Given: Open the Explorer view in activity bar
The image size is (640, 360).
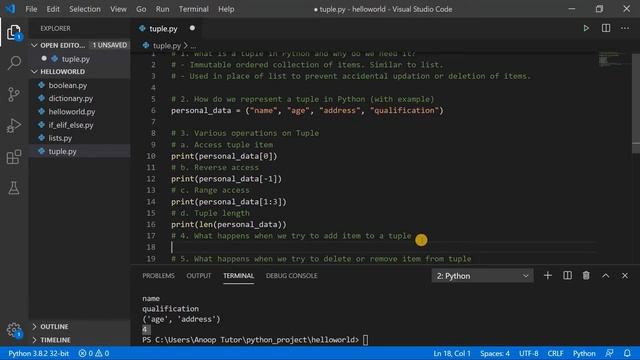Looking at the screenshot, I should [14, 32].
